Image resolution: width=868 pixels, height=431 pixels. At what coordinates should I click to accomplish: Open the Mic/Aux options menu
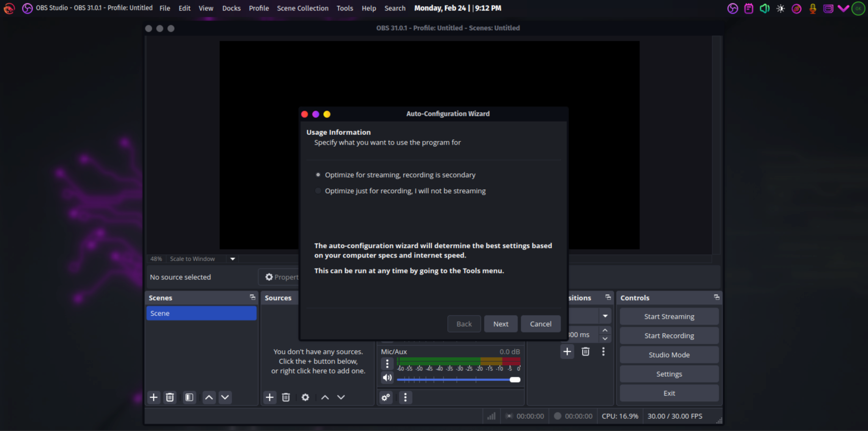(x=387, y=364)
